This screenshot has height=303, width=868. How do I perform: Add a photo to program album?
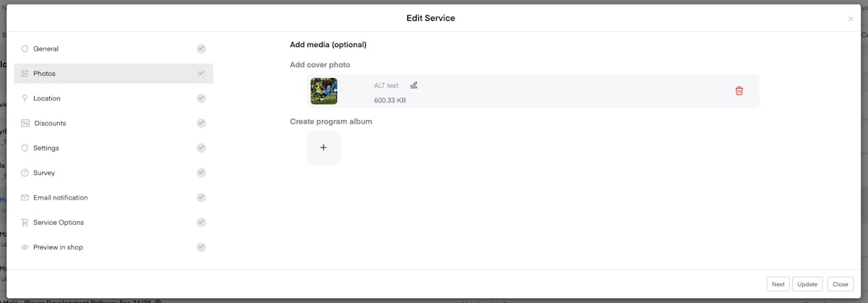323,148
